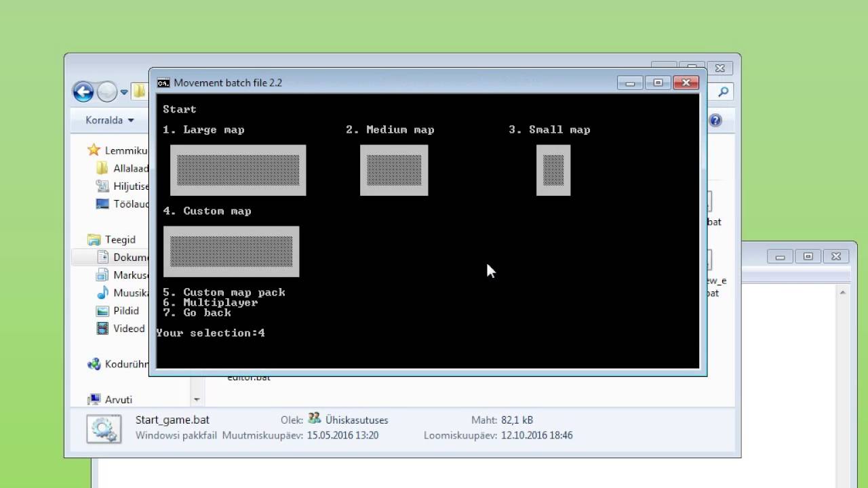This screenshot has width=868, height=488.
Task: Click the Ühiskasutuses sharing status icon
Action: [x=314, y=419]
